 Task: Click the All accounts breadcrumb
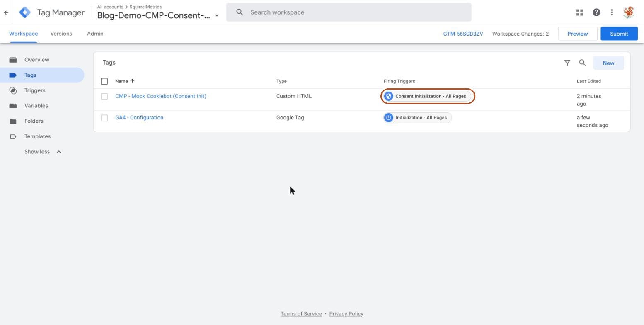pyautogui.click(x=110, y=7)
